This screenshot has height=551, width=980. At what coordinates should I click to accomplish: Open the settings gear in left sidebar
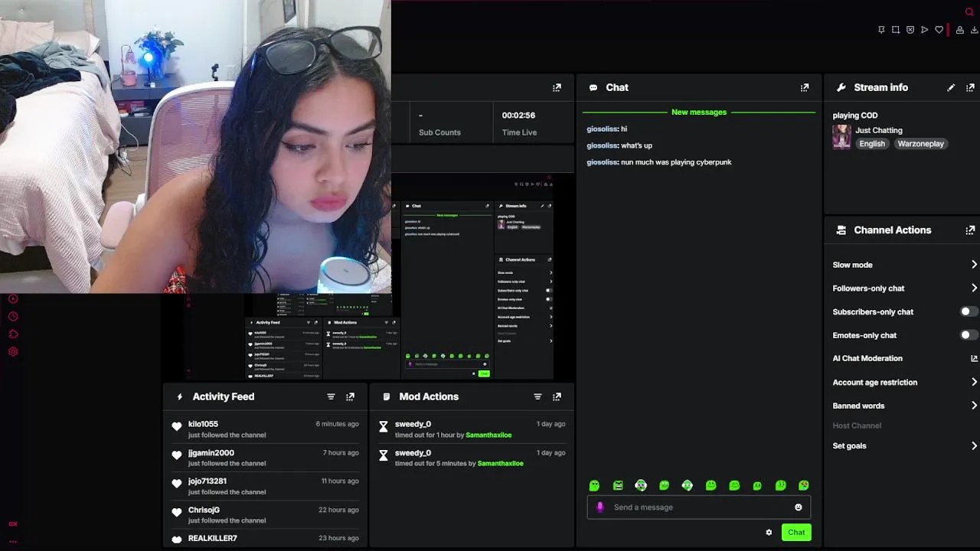[x=13, y=352]
